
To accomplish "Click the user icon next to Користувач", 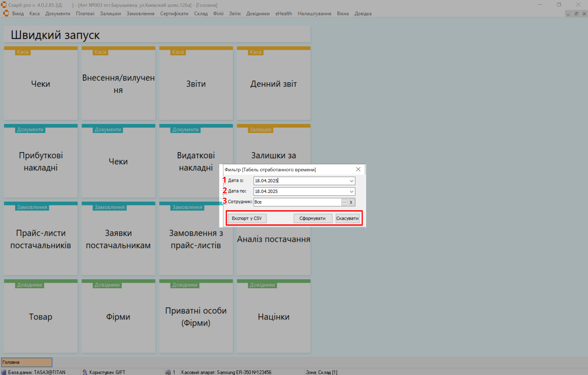I will click(x=85, y=372).
